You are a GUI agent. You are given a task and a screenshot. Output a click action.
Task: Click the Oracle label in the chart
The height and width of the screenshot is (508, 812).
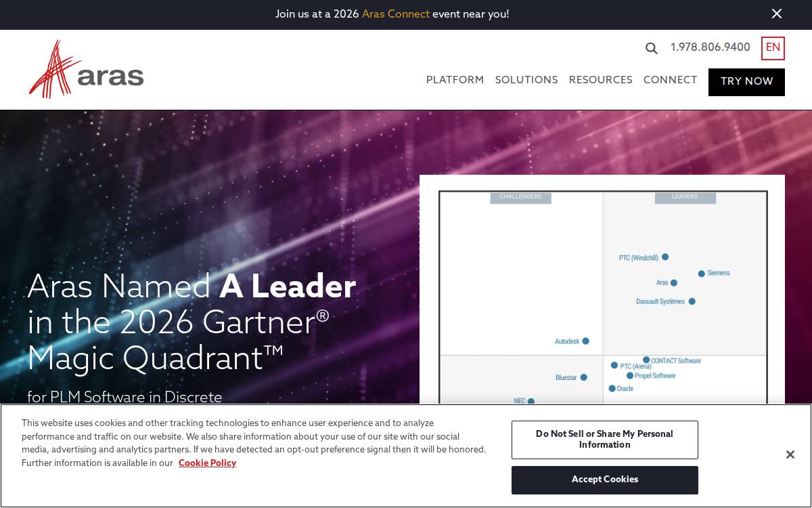pos(625,389)
